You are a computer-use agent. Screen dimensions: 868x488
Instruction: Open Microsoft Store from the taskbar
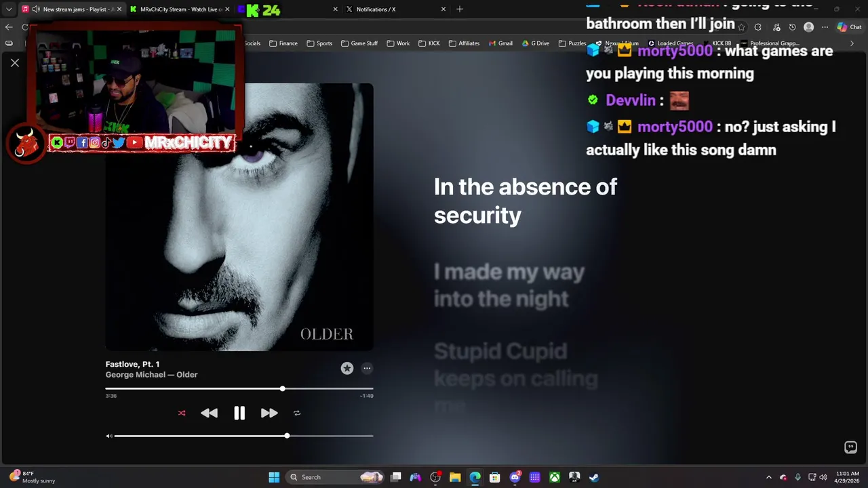pos(495,477)
